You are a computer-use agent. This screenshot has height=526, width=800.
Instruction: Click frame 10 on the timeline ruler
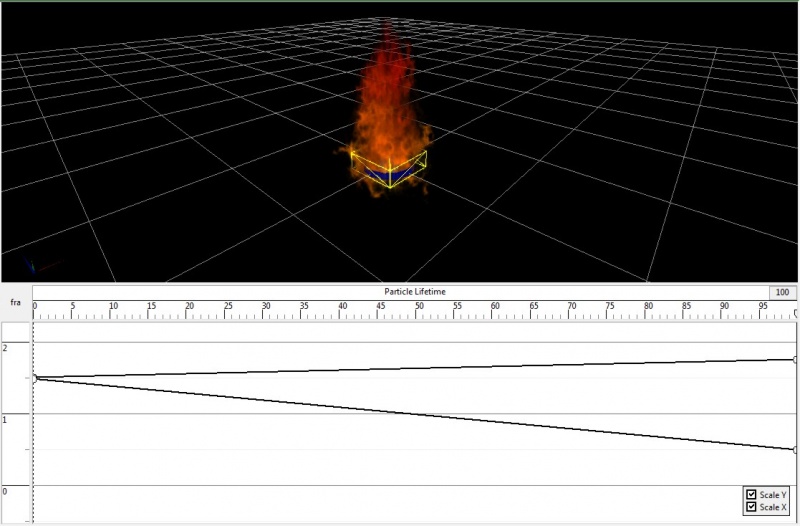pos(112,308)
